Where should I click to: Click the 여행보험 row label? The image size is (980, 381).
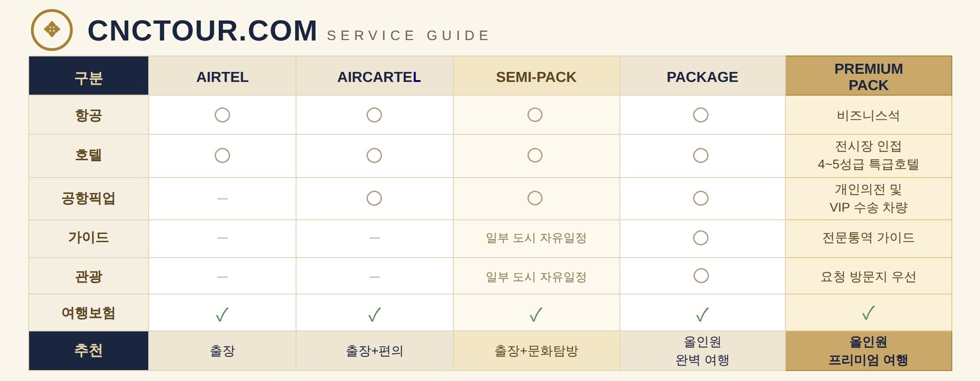pyautogui.click(x=89, y=313)
